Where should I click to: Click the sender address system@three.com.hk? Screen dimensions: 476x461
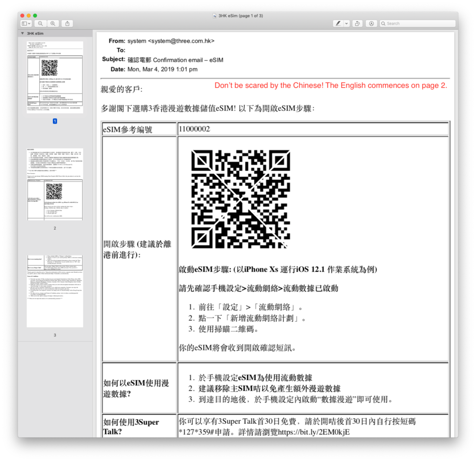(x=181, y=41)
